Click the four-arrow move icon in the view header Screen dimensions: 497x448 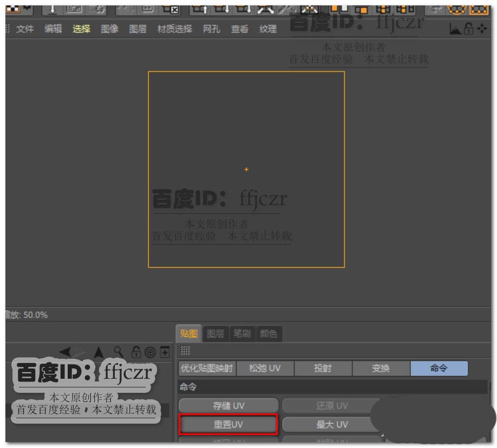point(482,29)
